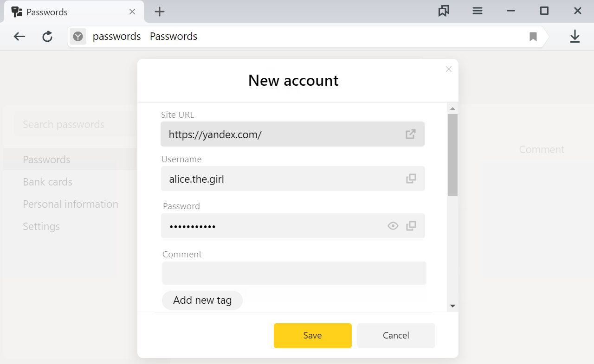Open the Site URL external link icon
This screenshot has height=364, width=594.
click(411, 134)
